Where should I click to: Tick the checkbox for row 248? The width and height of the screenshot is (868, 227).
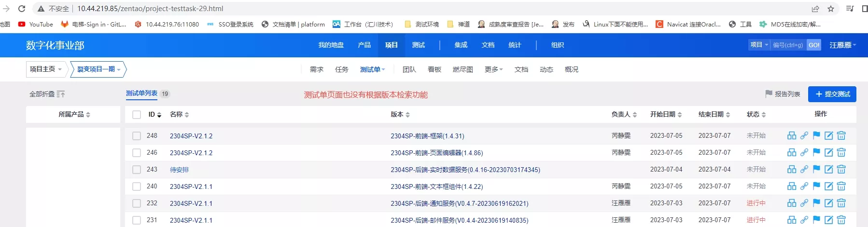[137, 136]
